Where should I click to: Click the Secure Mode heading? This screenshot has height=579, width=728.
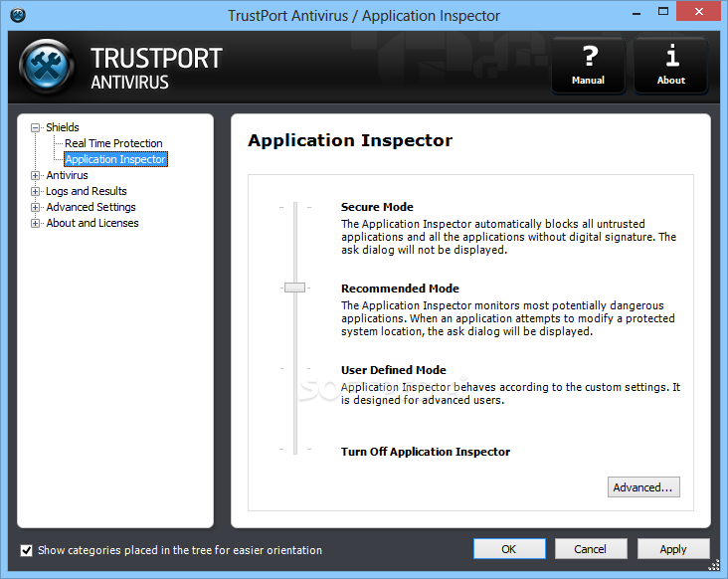pos(377,207)
